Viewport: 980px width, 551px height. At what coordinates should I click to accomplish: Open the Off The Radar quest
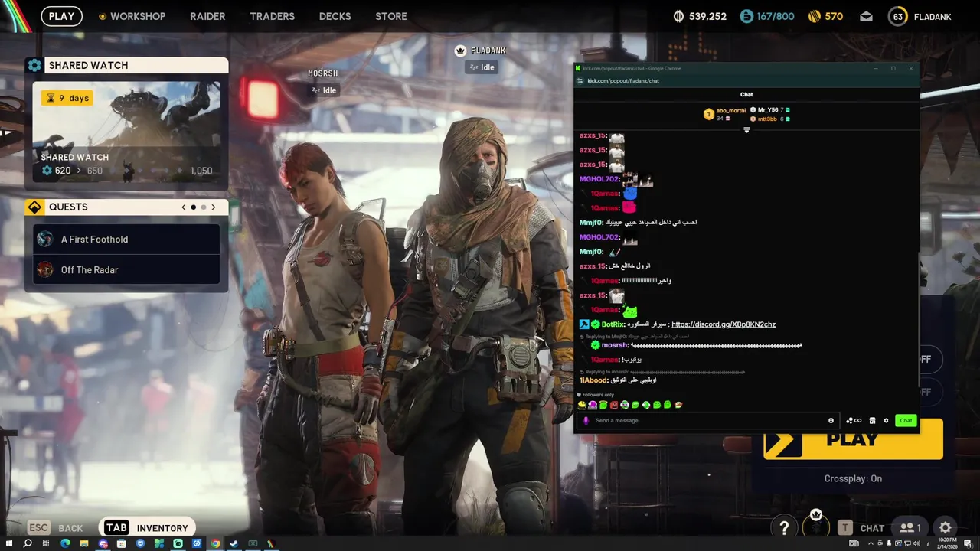[x=126, y=269]
